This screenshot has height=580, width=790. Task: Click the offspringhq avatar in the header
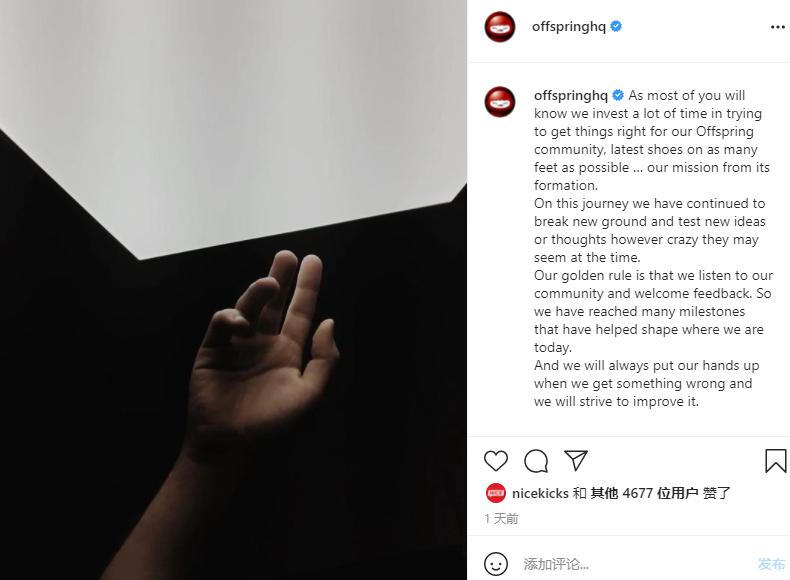500,27
